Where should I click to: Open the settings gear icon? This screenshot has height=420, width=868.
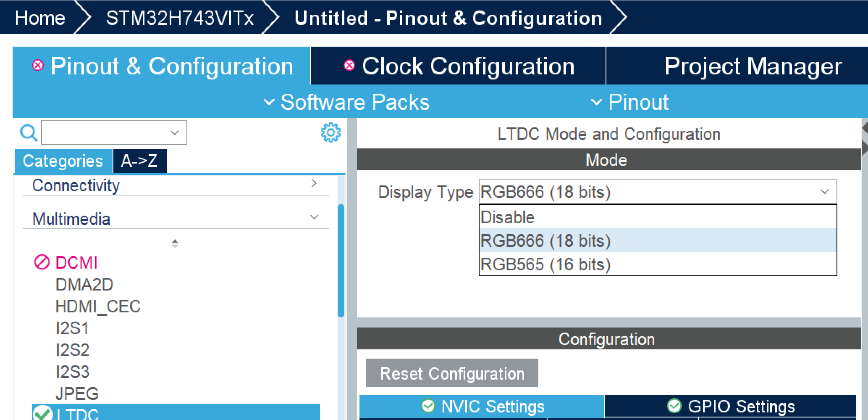[330, 132]
